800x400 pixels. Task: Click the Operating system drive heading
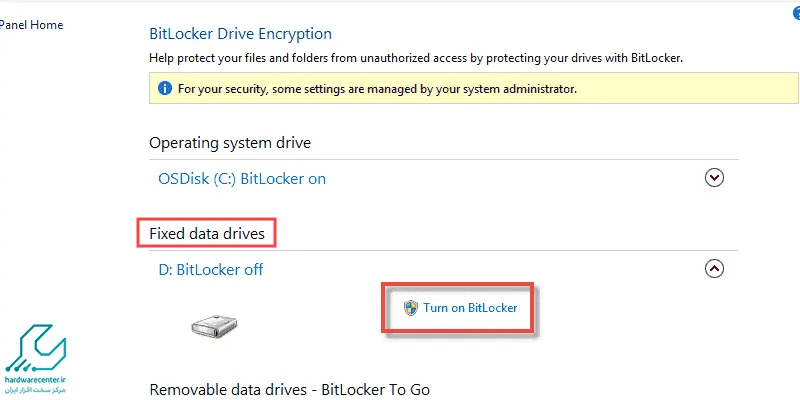(230, 143)
